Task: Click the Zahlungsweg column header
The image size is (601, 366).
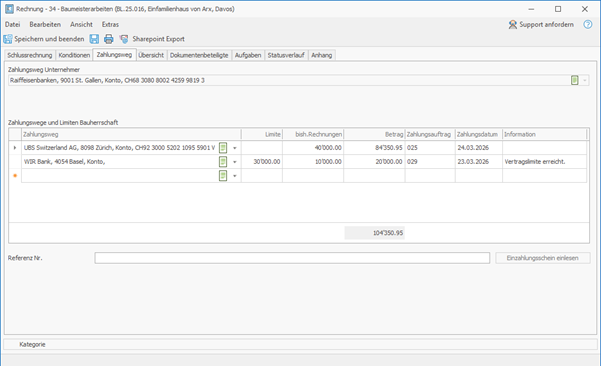Action: [131, 134]
